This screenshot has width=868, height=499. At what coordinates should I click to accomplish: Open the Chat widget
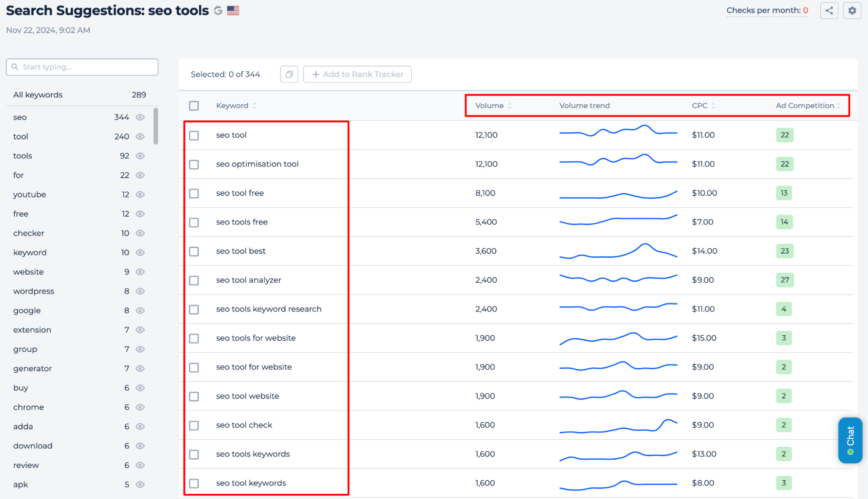[x=850, y=440]
